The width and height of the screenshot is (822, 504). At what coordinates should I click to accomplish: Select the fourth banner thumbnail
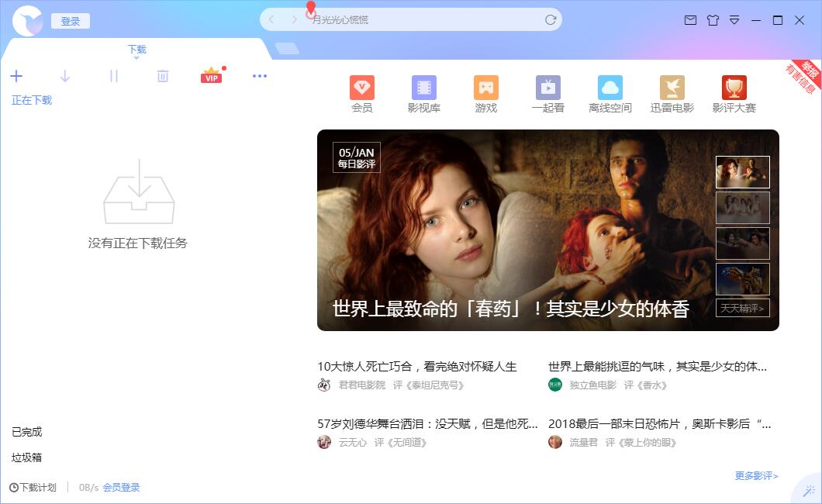742,278
